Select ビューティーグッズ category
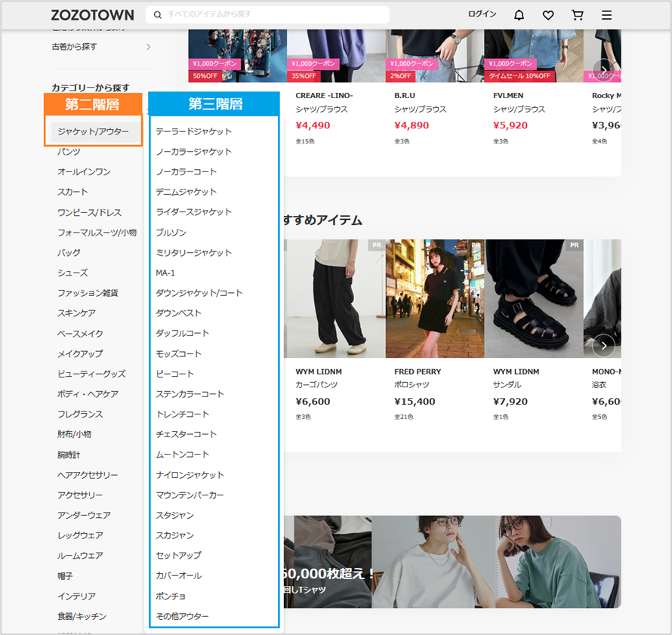Screen dimensions: 672x635 91,374
